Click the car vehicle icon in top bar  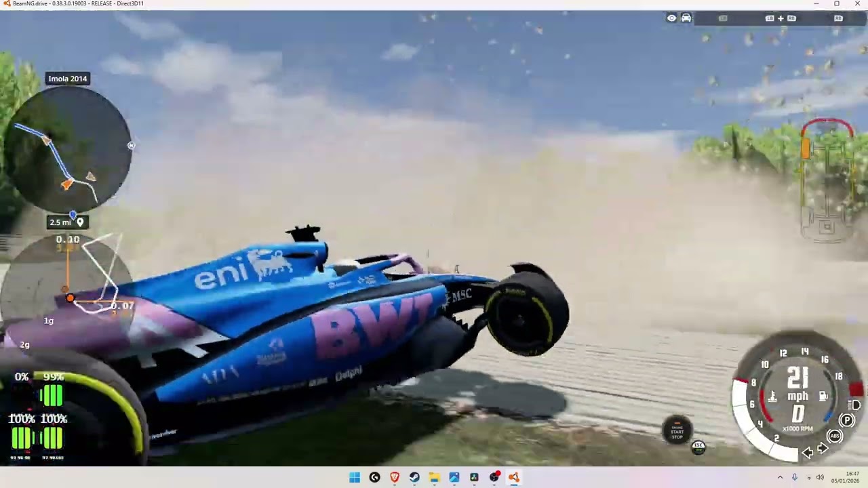point(686,18)
